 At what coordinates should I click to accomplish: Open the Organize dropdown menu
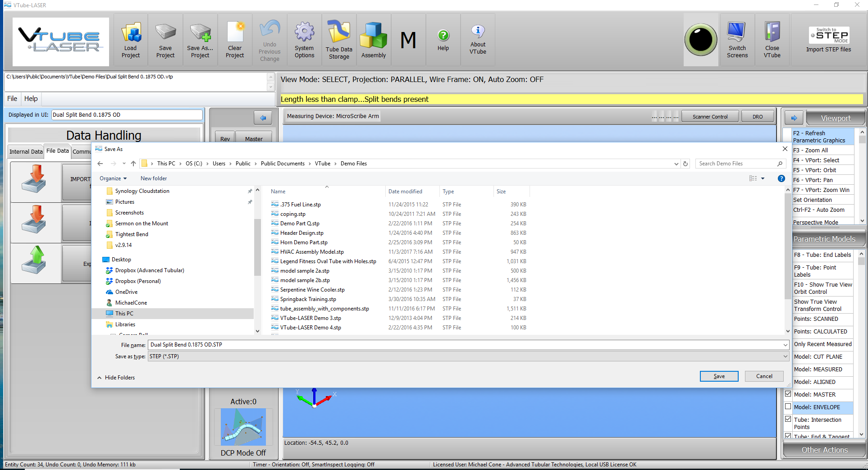click(x=113, y=178)
